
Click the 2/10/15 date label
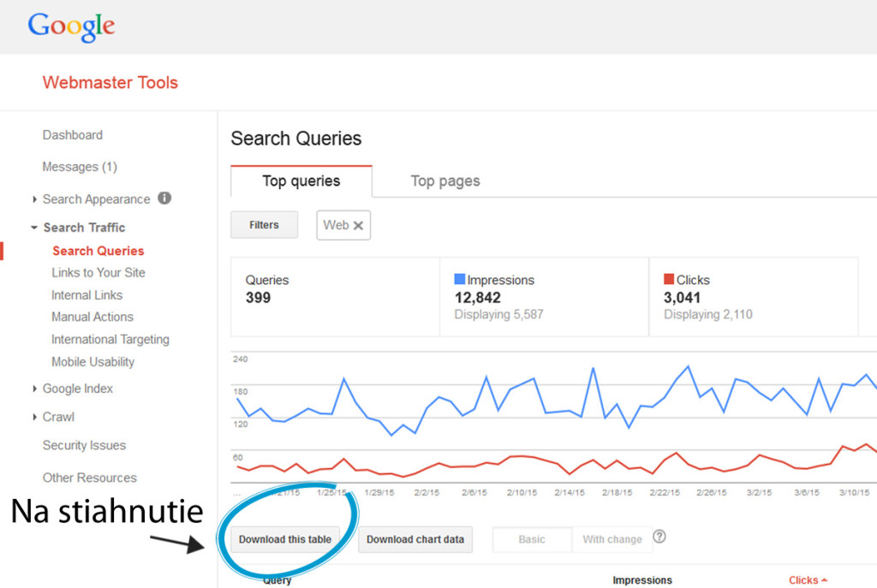pyautogui.click(x=522, y=492)
